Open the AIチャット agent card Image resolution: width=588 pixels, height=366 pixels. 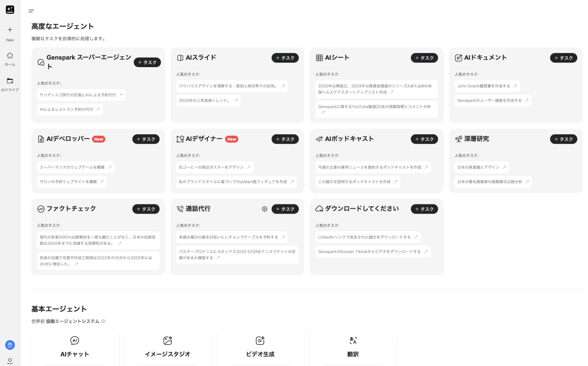coord(74,347)
